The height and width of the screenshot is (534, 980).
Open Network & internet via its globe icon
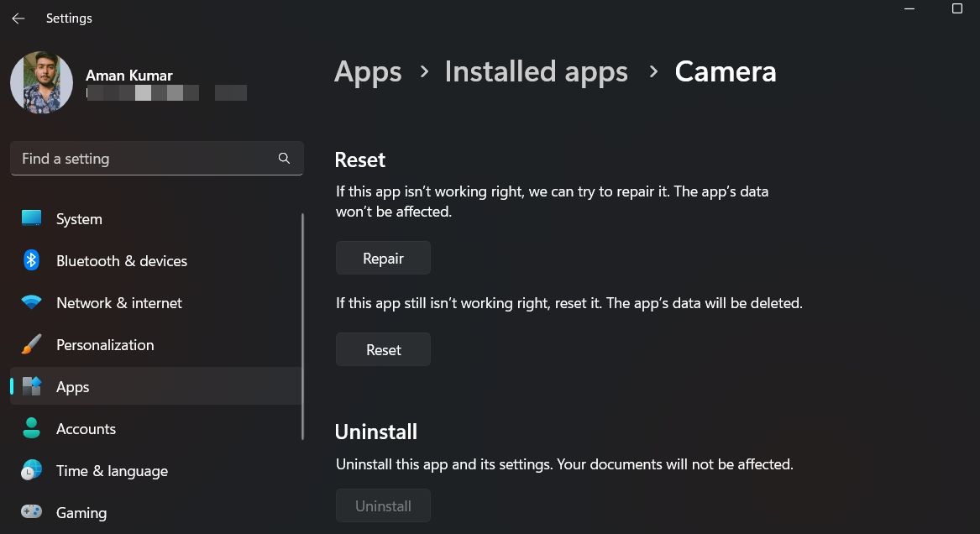[x=31, y=302]
